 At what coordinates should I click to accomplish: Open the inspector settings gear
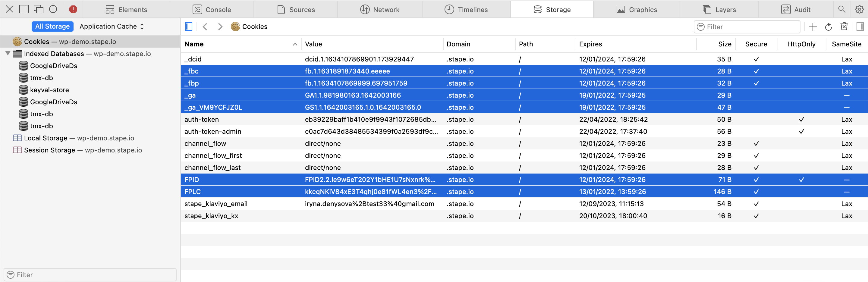(x=859, y=9)
